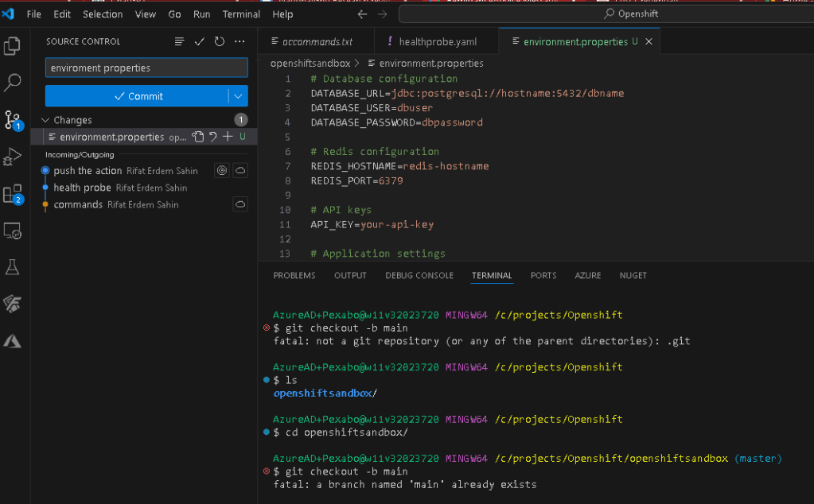Open the Edit menu
The height and width of the screenshot is (504, 814).
(62, 14)
